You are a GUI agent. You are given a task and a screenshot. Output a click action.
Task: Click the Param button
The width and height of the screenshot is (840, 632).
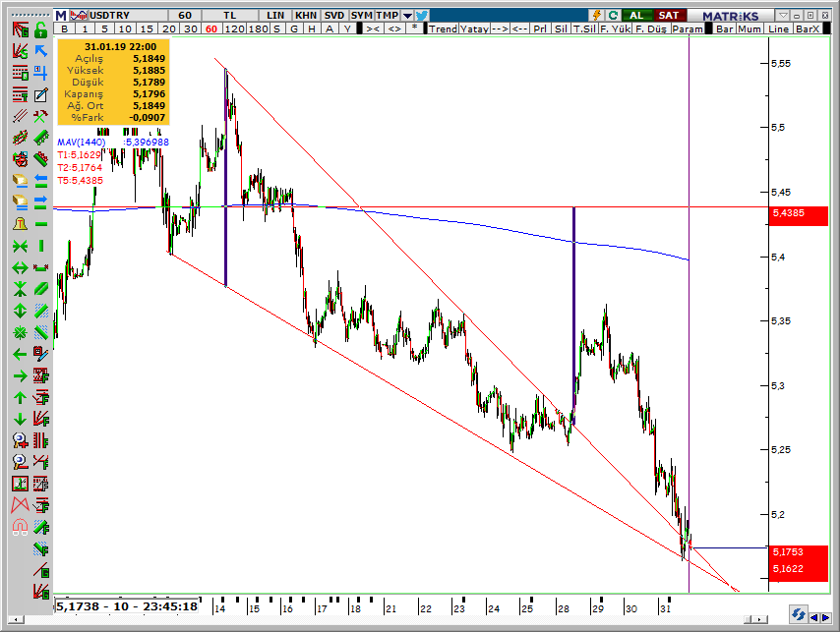click(688, 29)
